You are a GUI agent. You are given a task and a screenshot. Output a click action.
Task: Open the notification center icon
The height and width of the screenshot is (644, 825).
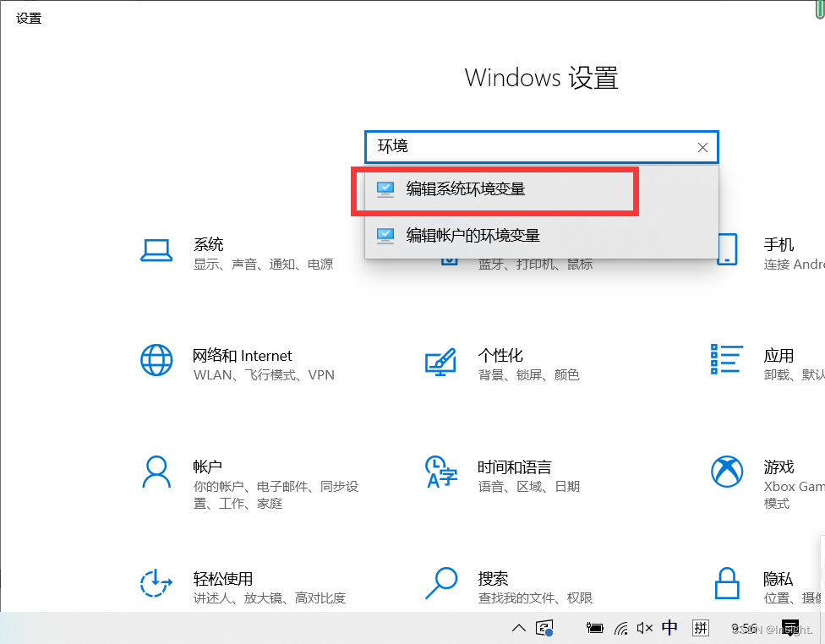coord(791,628)
